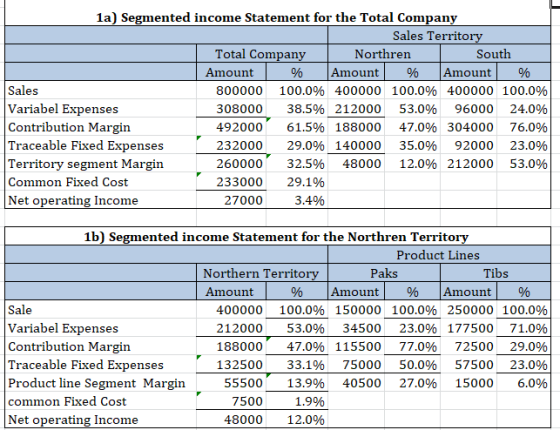Click the cell showing 6.0%
The image size is (560, 430).
[x=523, y=383]
